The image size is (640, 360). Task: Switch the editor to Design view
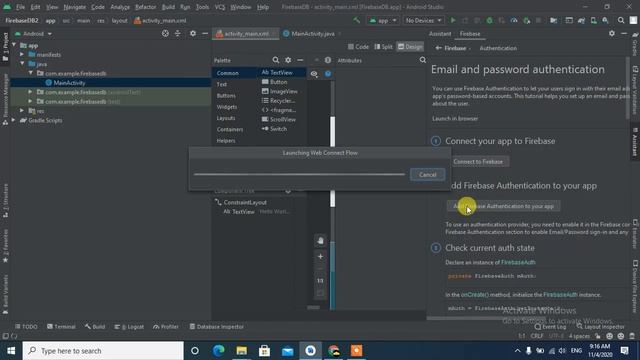[x=410, y=47]
